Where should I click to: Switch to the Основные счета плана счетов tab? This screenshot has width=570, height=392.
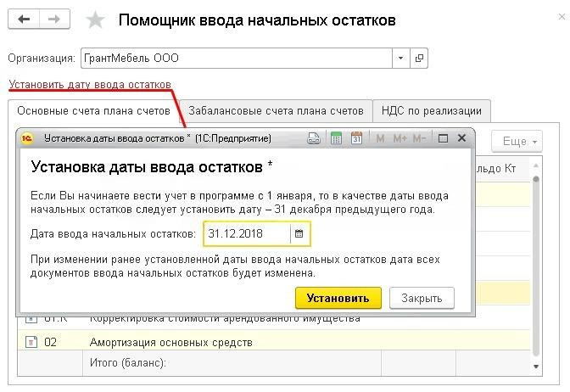[x=93, y=111]
